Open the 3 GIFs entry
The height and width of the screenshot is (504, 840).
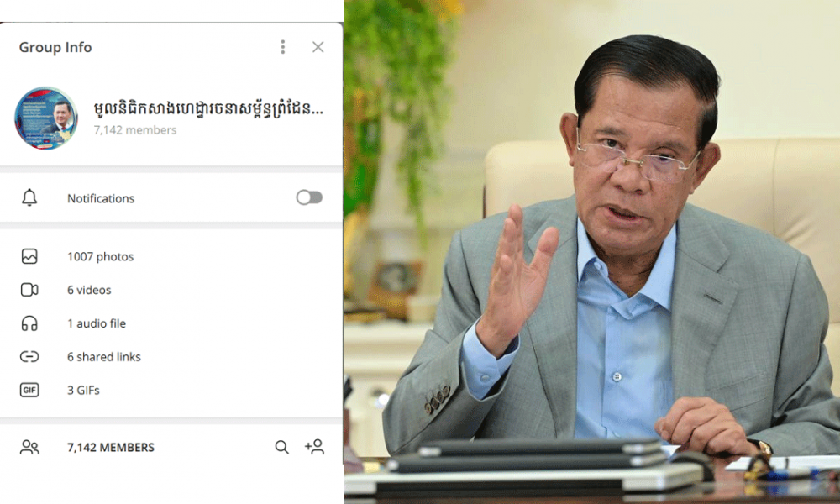171,390
